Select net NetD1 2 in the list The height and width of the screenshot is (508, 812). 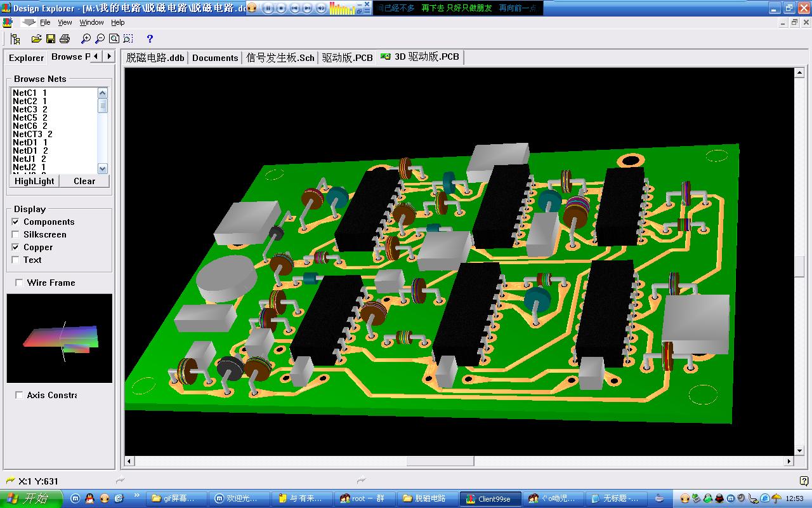[30, 150]
